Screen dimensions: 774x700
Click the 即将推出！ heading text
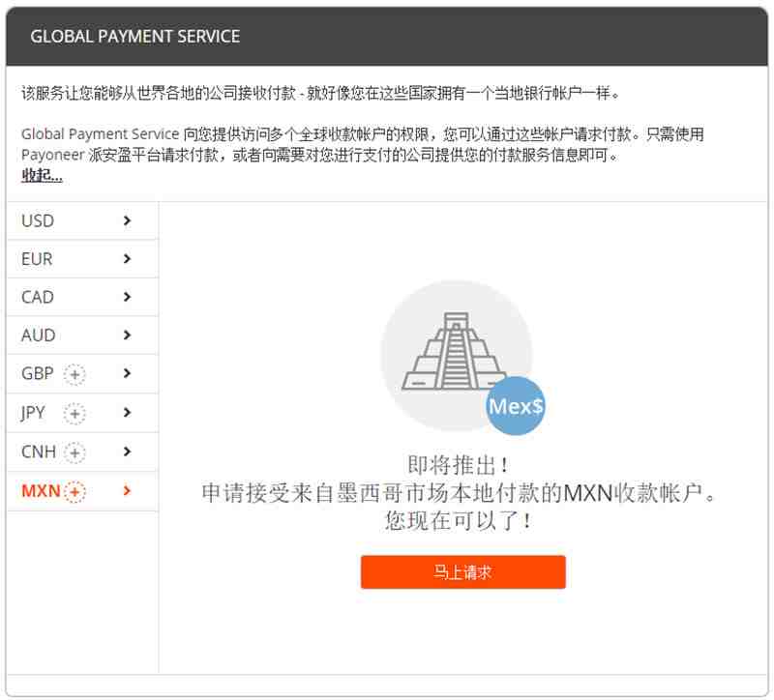click(x=458, y=465)
